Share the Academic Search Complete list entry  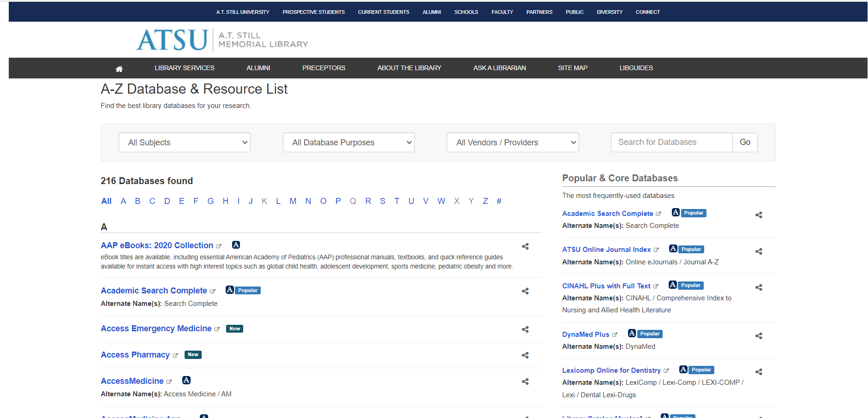click(x=525, y=291)
